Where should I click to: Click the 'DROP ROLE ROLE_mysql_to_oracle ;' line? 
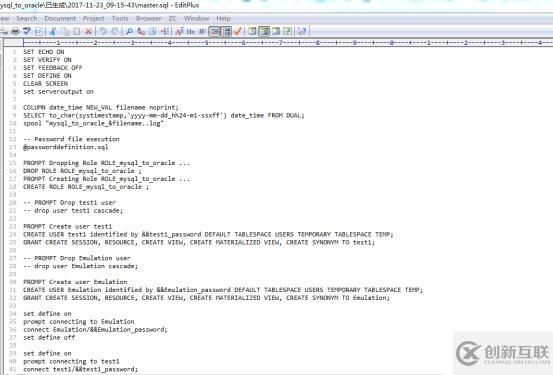(82, 171)
